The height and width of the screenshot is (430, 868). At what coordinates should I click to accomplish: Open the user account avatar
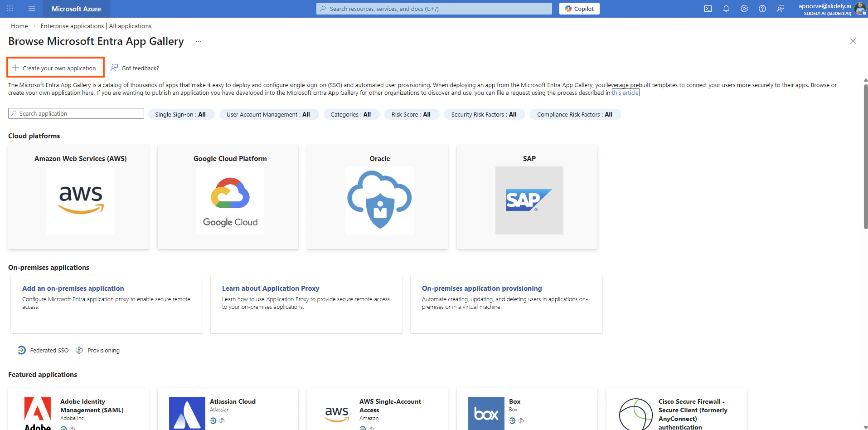pyautogui.click(x=860, y=9)
